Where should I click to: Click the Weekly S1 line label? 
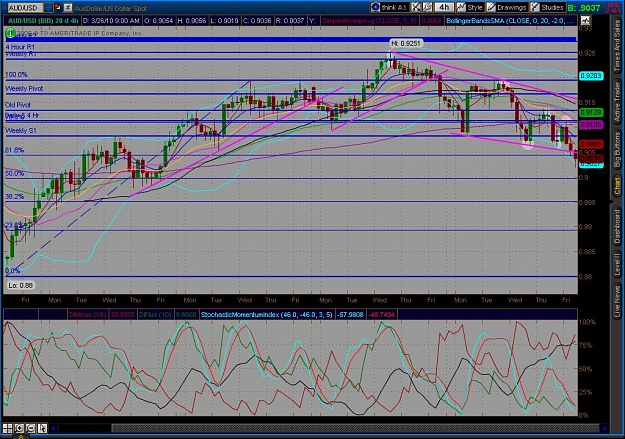[x=20, y=130]
